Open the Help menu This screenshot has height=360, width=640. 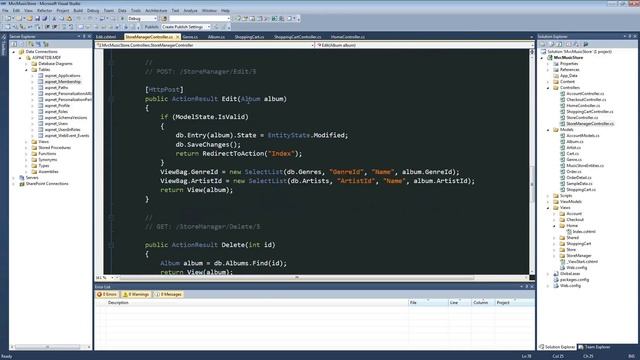225,11
